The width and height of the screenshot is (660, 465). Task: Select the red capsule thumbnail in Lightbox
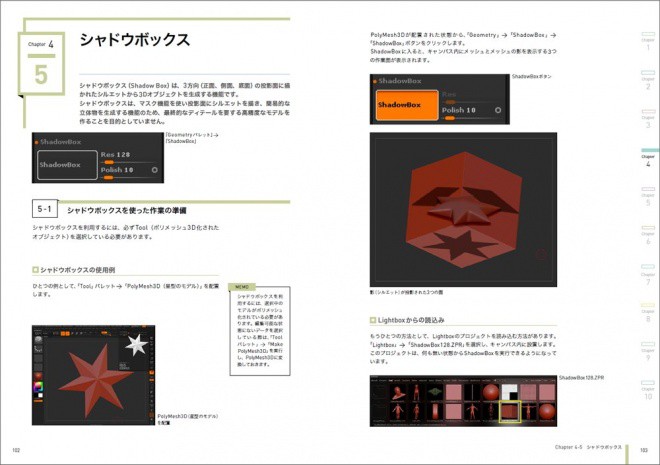click(x=435, y=412)
